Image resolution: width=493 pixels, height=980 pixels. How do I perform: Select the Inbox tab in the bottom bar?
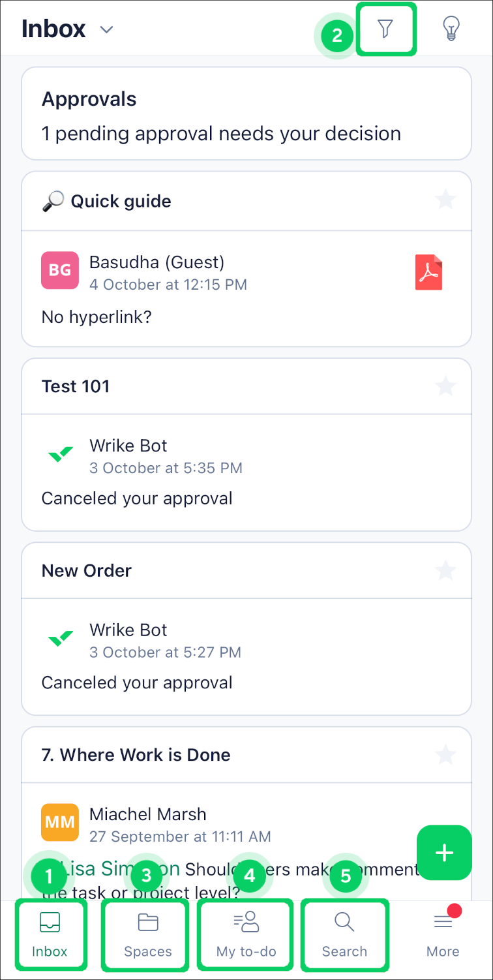point(50,936)
